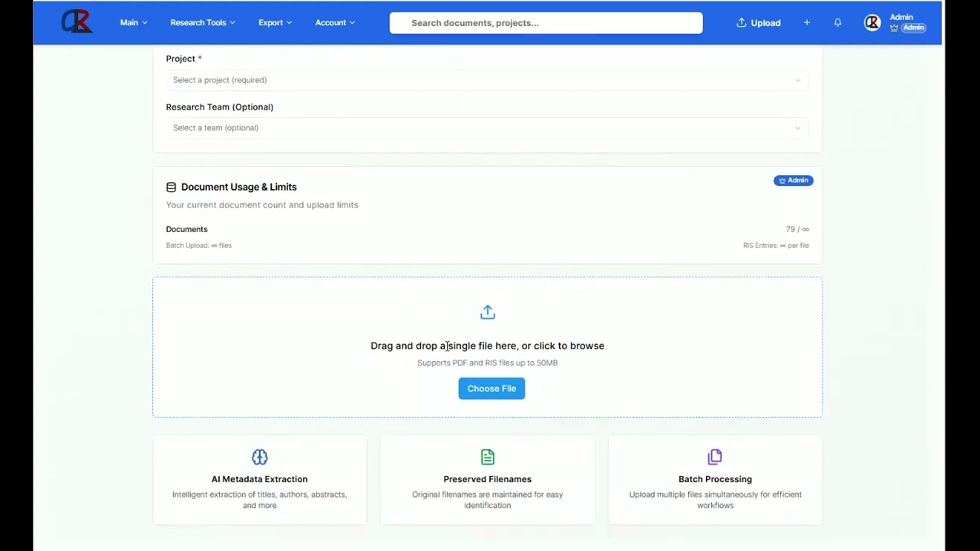Image resolution: width=980 pixels, height=551 pixels.
Task: Click the AI Metadata Extraction heading
Action: pos(260,479)
